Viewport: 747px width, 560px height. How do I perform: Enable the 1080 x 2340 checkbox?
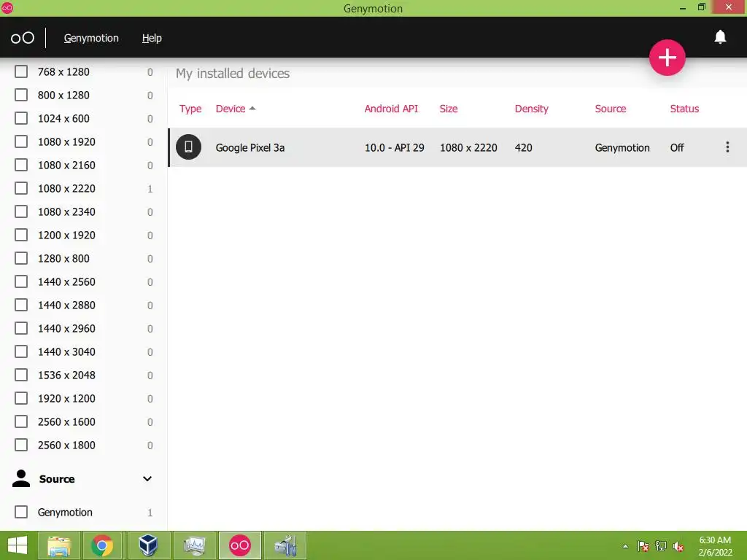(21, 212)
